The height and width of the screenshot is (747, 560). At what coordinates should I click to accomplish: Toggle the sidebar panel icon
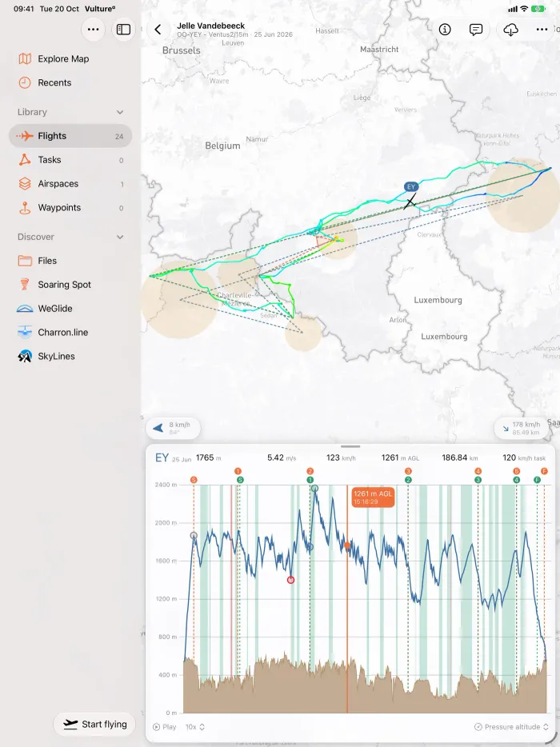123,30
